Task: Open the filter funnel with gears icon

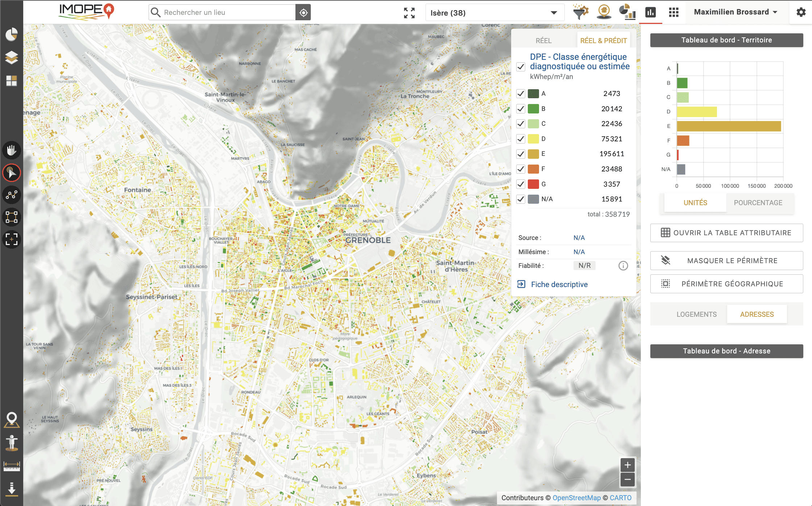Action: (x=580, y=12)
